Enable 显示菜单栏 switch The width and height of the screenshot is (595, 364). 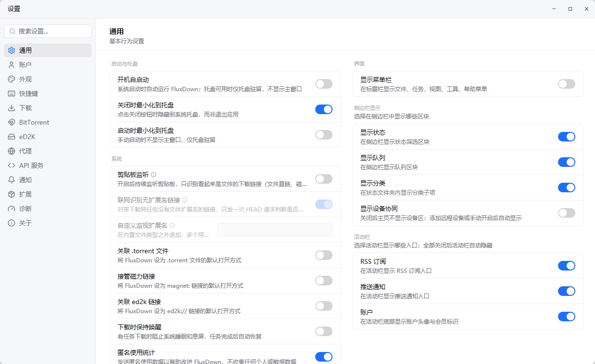pos(567,84)
